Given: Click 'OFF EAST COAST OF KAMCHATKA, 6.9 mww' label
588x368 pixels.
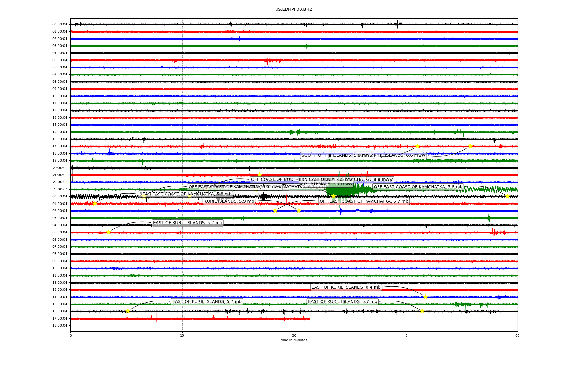Looking at the screenshot, I should (235, 187).
